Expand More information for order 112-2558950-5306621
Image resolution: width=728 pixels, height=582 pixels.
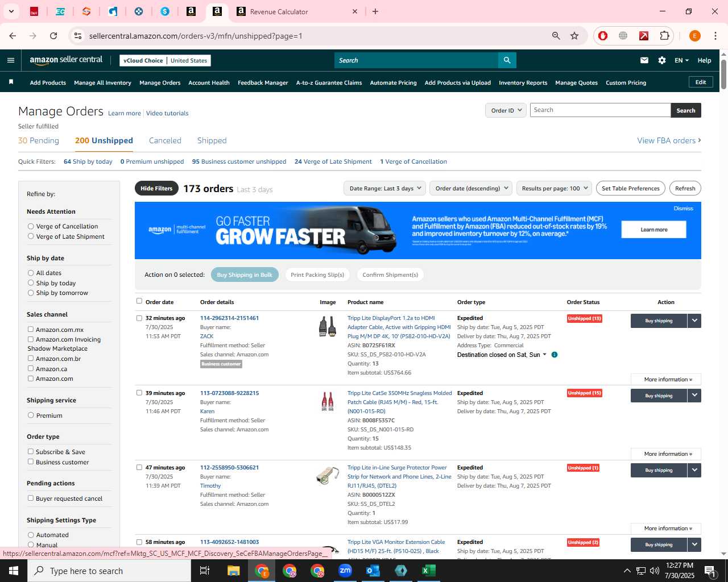pyautogui.click(x=666, y=529)
